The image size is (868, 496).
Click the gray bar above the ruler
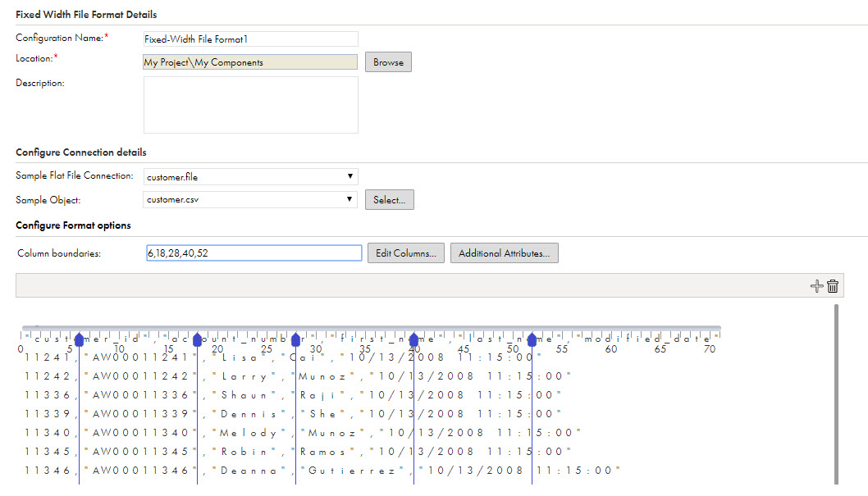372,328
